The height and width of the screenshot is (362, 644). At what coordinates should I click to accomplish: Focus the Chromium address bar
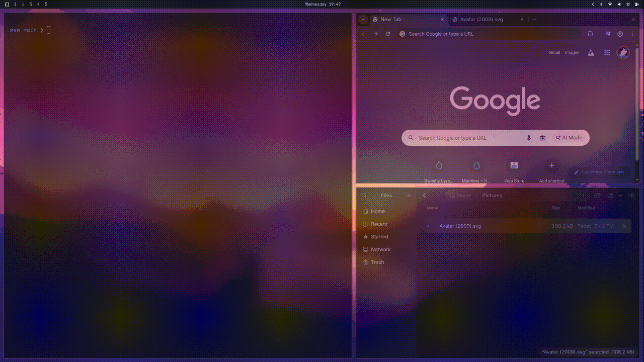point(488,34)
